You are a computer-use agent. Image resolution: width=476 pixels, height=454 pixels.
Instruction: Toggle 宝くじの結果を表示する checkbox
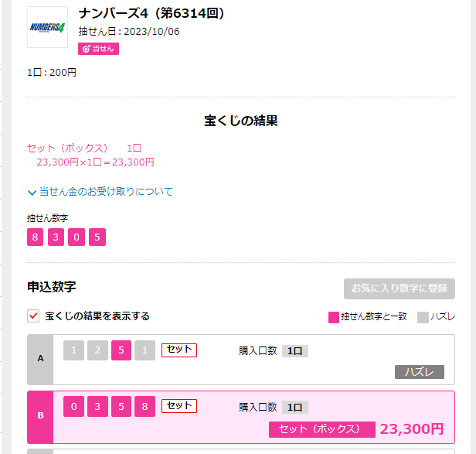pos(33,316)
